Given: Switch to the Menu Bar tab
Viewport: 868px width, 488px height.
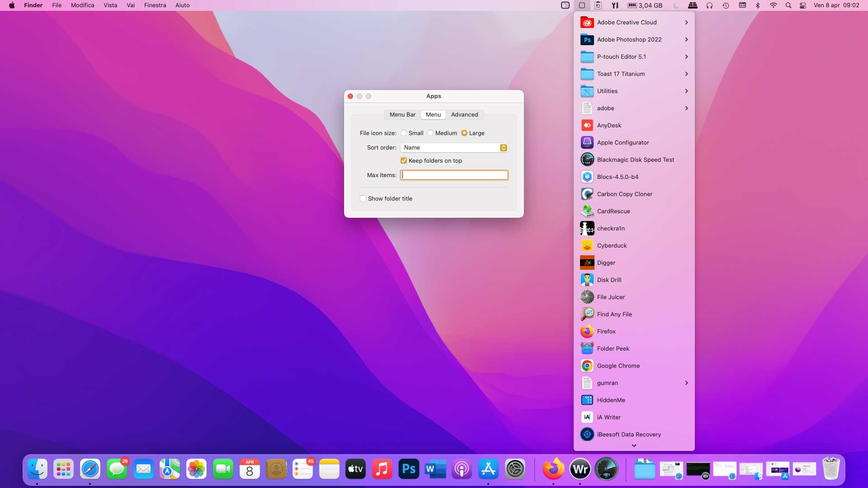Looking at the screenshot, I should [402, 114].
